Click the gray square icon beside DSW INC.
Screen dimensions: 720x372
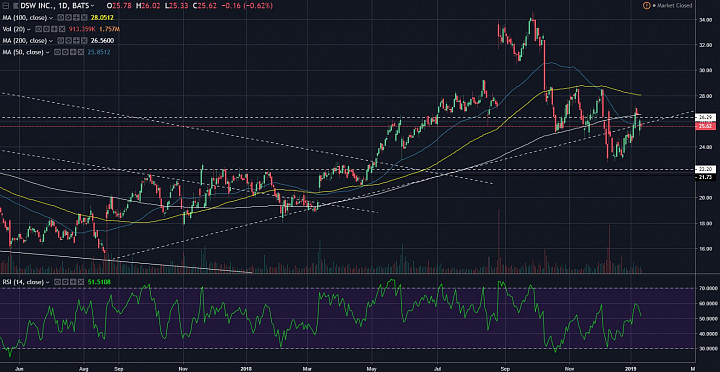pyautogui.click(x=16, y=6)
